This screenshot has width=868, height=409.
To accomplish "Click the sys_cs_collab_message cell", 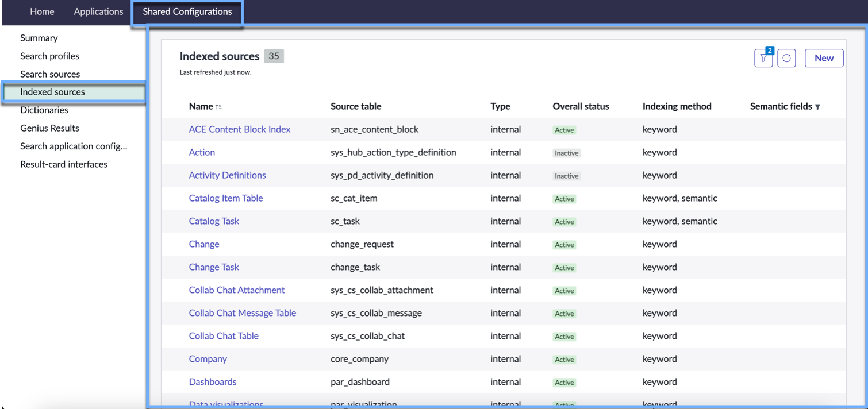I will (377, 313).
